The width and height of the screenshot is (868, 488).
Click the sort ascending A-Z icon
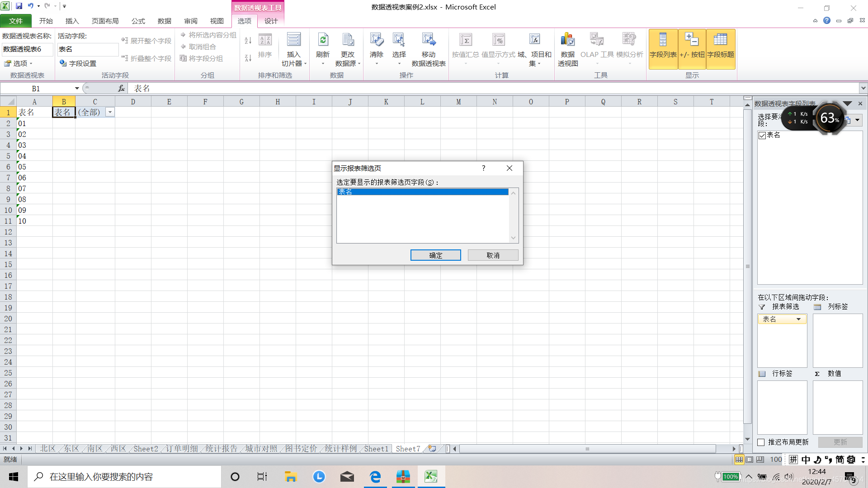tap(248, 41)
